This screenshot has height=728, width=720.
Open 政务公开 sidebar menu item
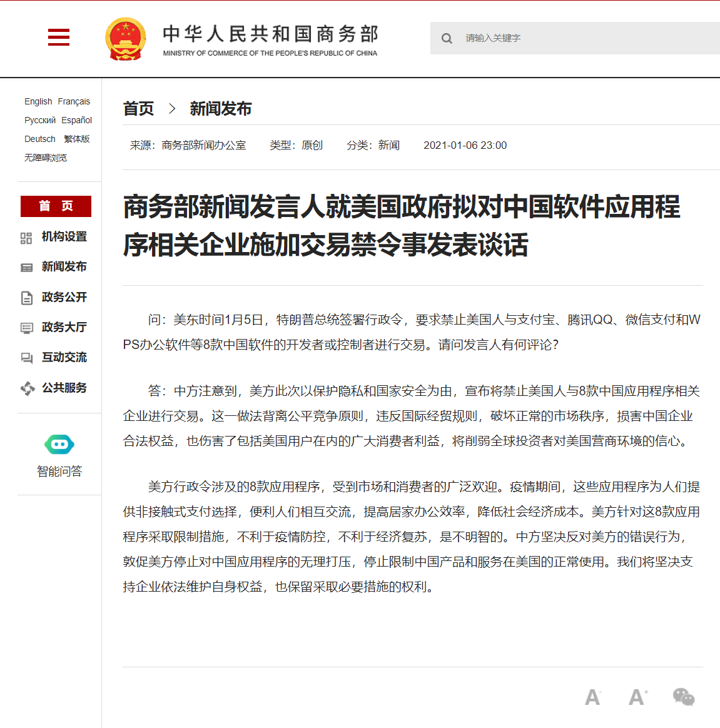click(64, 297)
